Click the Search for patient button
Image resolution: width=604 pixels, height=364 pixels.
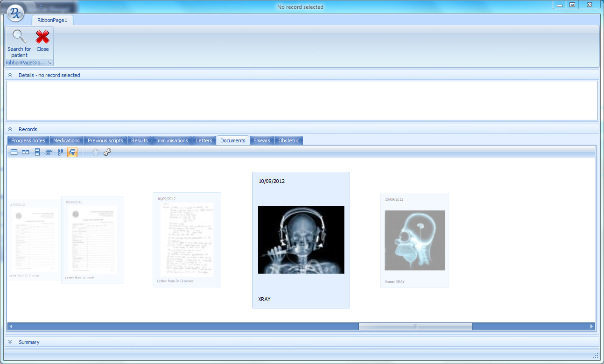point(19,44)
